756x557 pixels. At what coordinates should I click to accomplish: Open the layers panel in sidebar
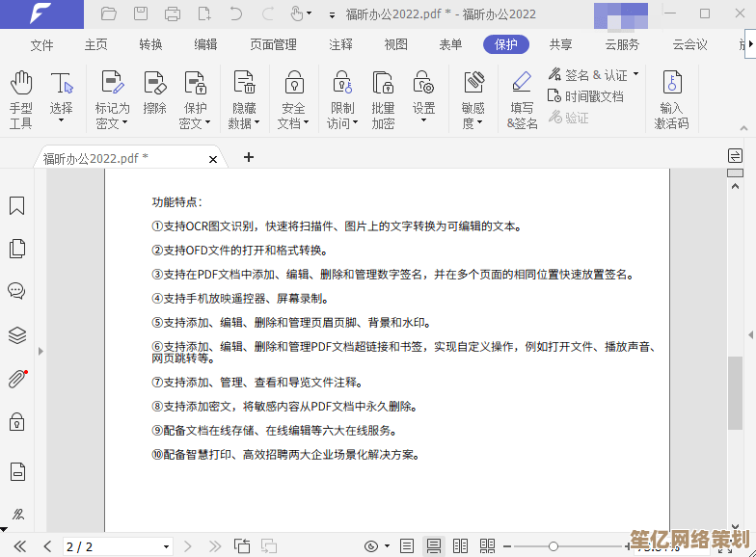[x=16, y=335]
